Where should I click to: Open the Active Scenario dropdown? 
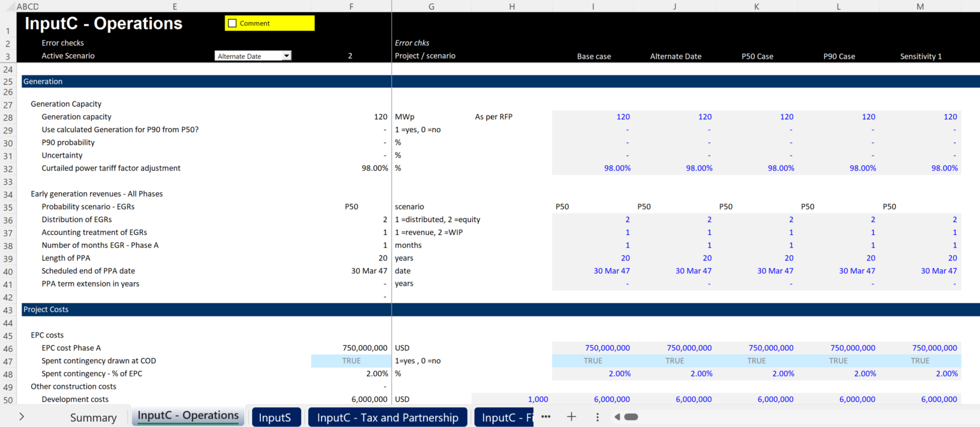click(x=286, y=56)
